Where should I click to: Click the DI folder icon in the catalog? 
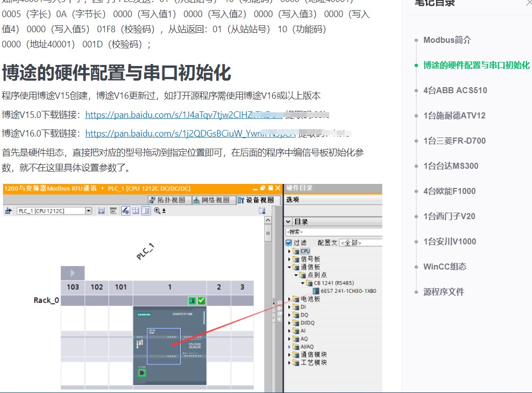(296, 307)
